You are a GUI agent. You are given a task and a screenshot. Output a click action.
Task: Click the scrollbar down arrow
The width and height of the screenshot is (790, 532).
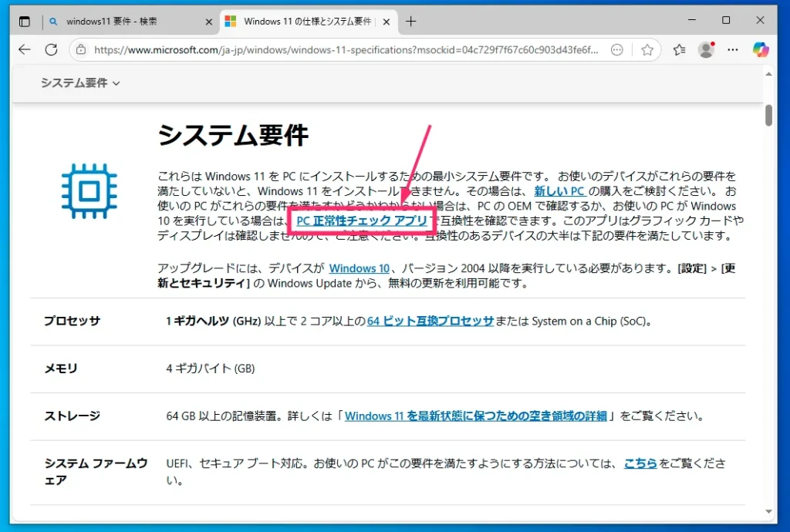click(x=768, y=511)
